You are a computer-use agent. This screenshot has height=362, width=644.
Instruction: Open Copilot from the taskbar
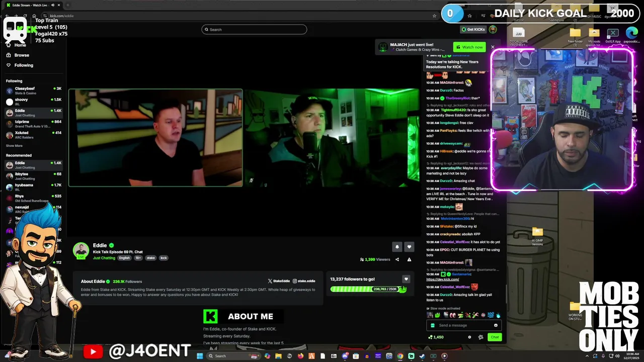(x=267, y=356)
